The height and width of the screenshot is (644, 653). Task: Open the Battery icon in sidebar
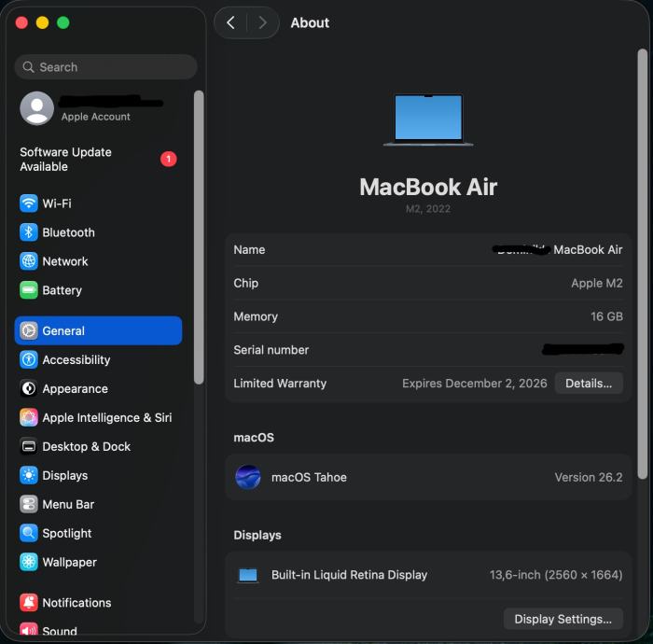tap(29, 290)
